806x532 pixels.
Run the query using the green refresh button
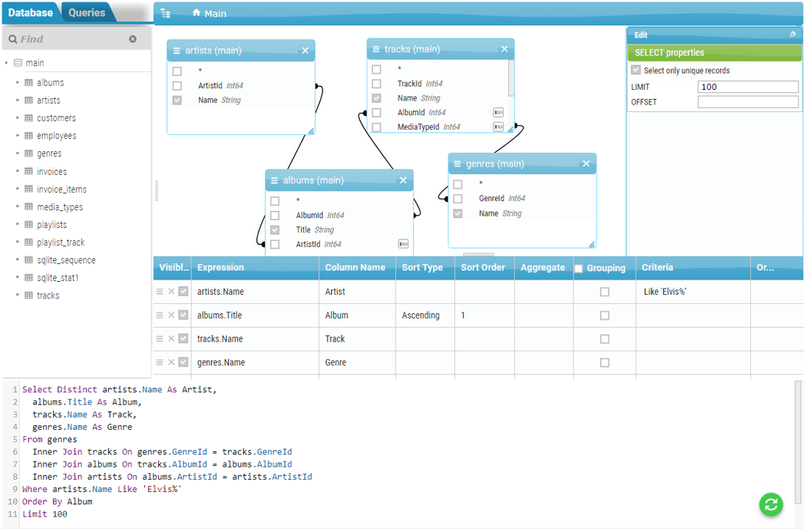pyautogui.click(x=771, y=504)
